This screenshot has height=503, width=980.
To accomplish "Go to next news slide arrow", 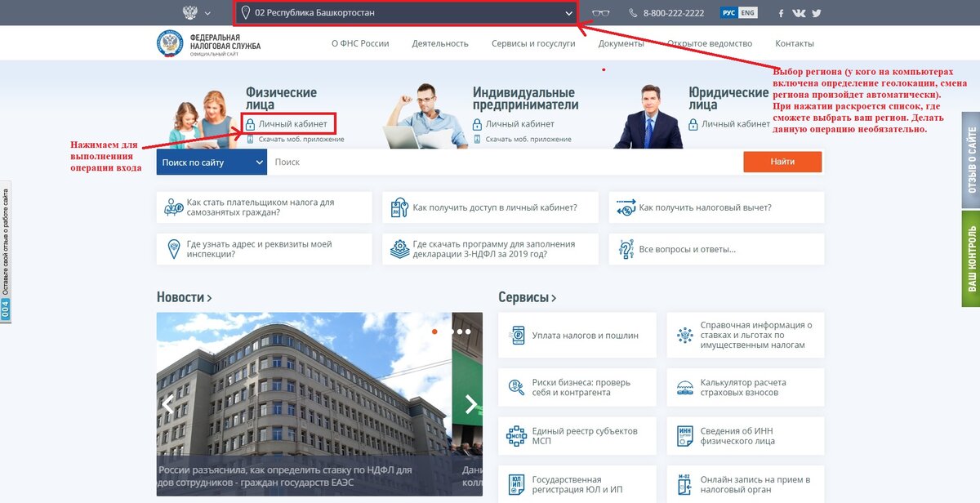I will pos(470,403).
